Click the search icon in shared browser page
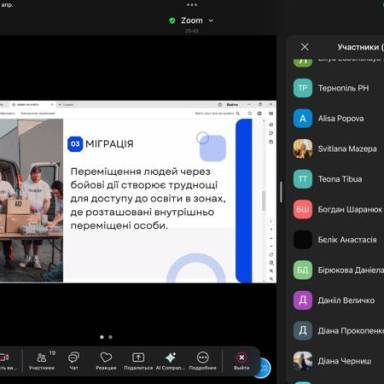Screen dimensions: 384x384 tap(238, 114)
